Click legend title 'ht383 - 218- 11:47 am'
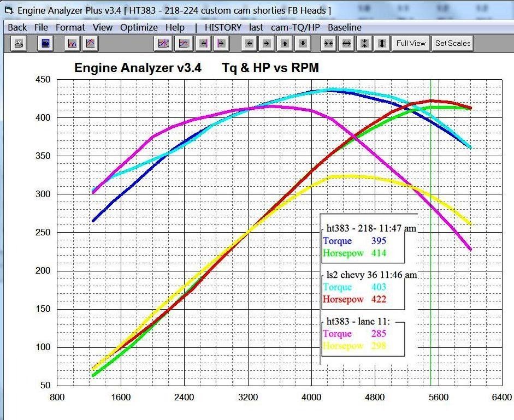Viewport: 514px width, 420px height. [371, 228]
